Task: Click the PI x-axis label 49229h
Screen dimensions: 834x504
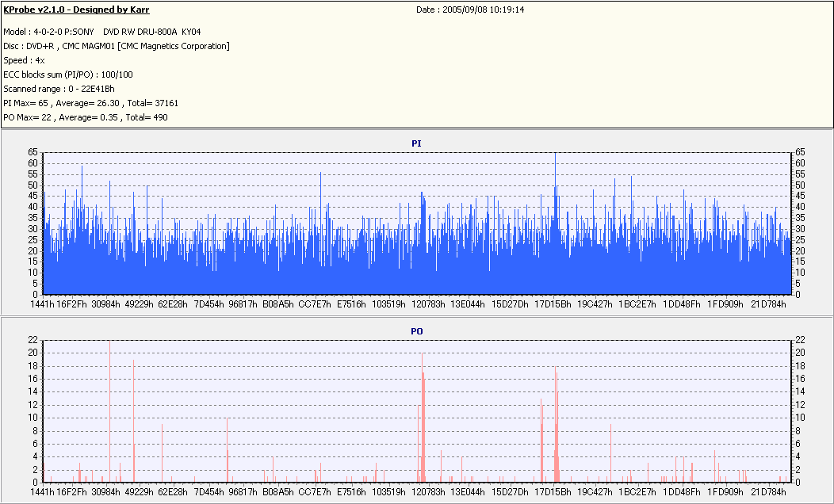Action: [x=140, y=304]
